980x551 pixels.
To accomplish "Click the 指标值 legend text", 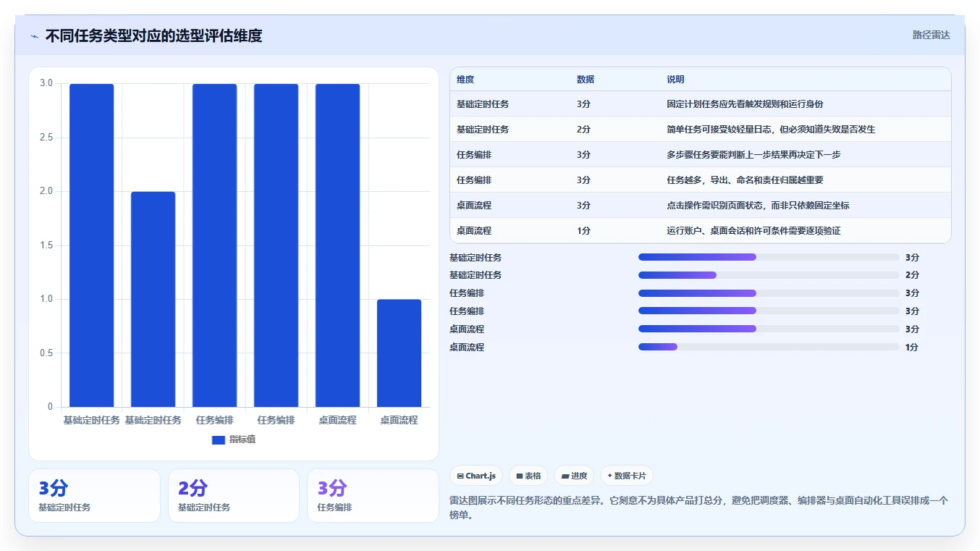I will click(242, 439).
